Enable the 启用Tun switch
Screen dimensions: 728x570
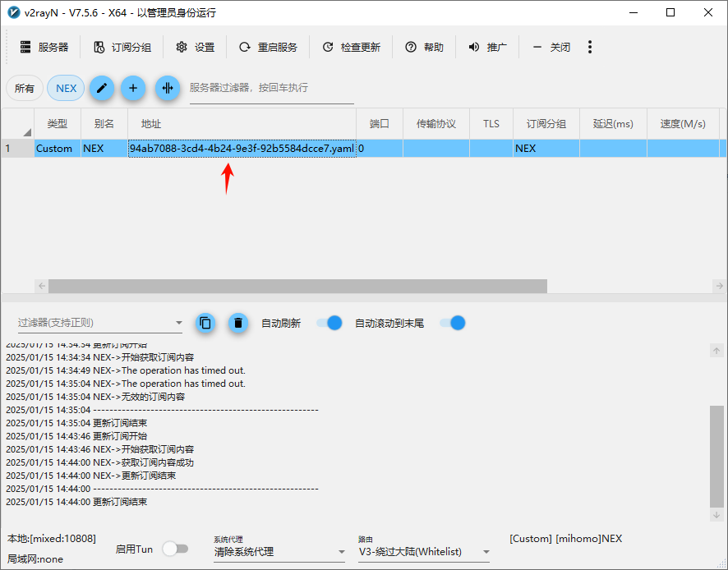(175, 549)
